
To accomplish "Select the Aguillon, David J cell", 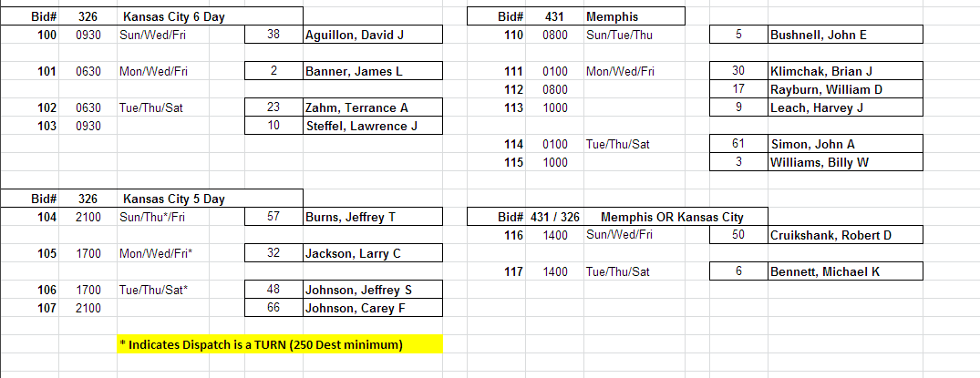I will coord(372,35).
